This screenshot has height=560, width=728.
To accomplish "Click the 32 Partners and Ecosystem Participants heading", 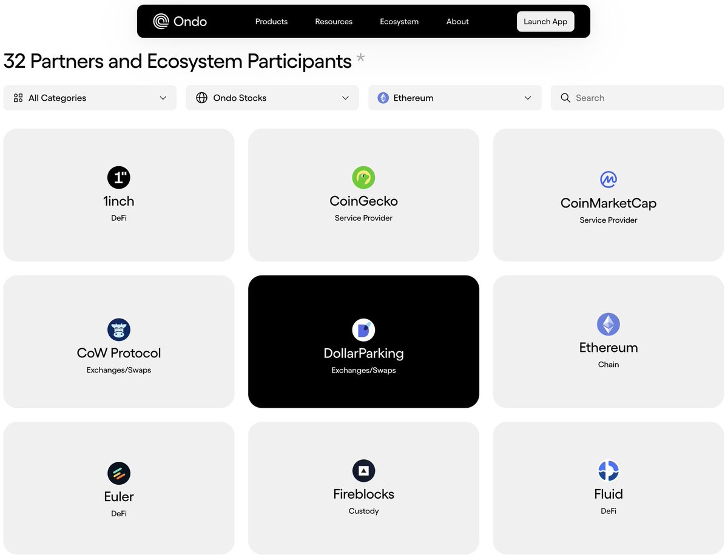I will pyautogui.click(x=177, y=61).
